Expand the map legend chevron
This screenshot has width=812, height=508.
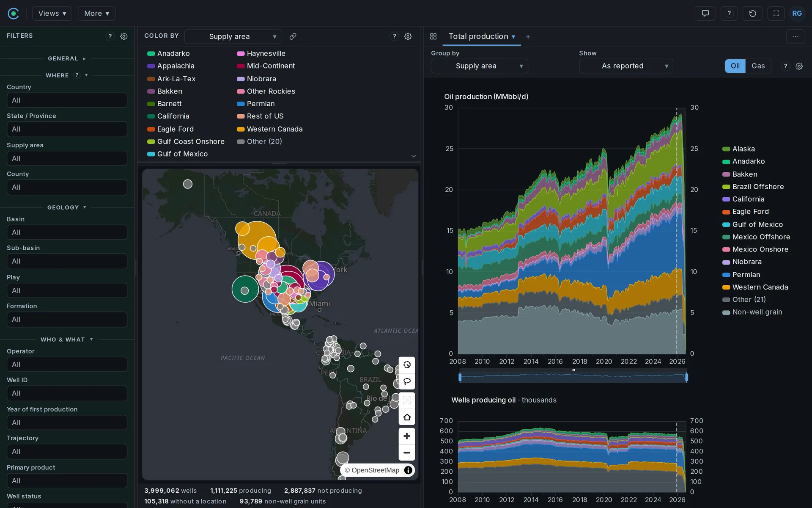tap(414, 156)
